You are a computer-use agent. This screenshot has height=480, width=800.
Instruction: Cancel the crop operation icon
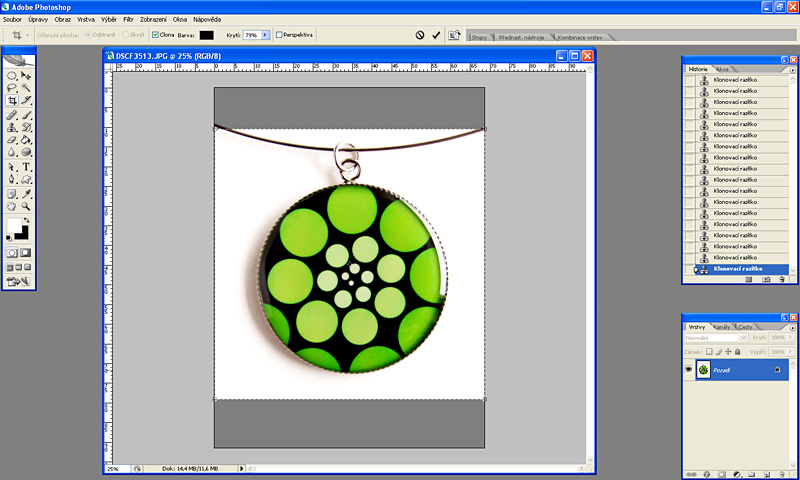[420, 34]
